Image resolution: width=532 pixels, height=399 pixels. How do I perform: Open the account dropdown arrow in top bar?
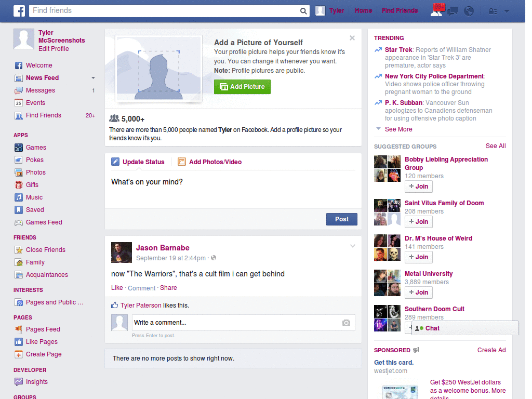click(507, 11)
